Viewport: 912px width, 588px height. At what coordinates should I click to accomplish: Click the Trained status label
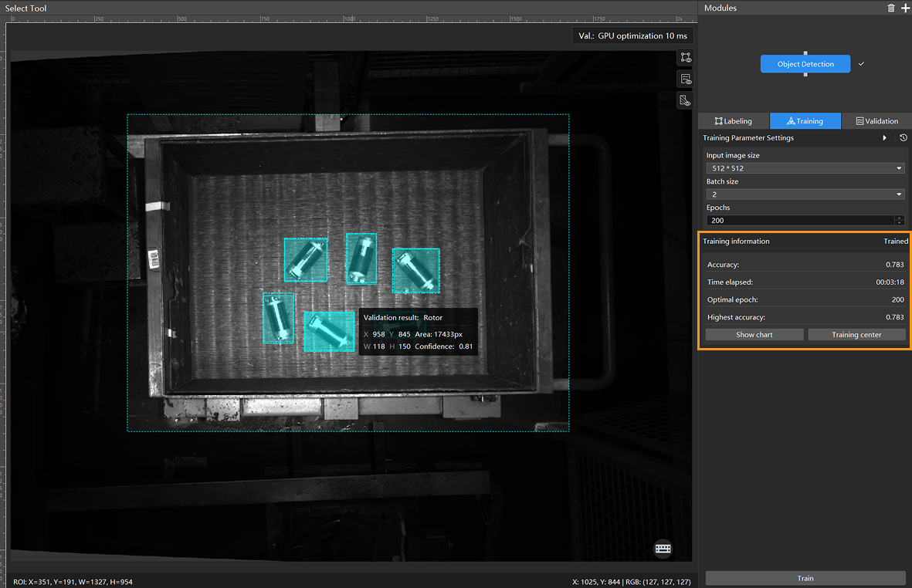[x=896, y=241]
